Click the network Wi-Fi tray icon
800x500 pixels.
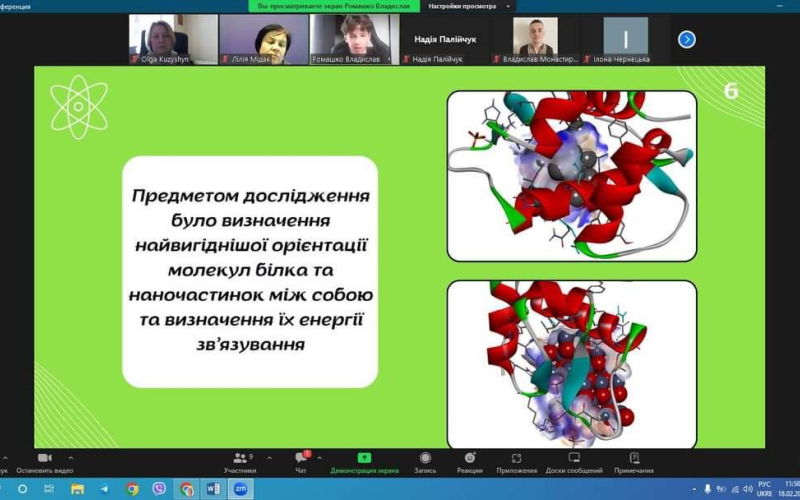point(735,489)
